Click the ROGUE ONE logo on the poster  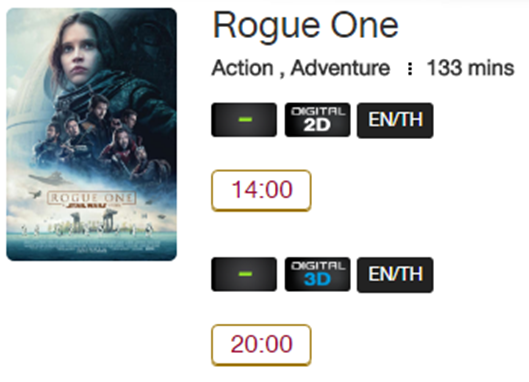[x=91, y=199]
